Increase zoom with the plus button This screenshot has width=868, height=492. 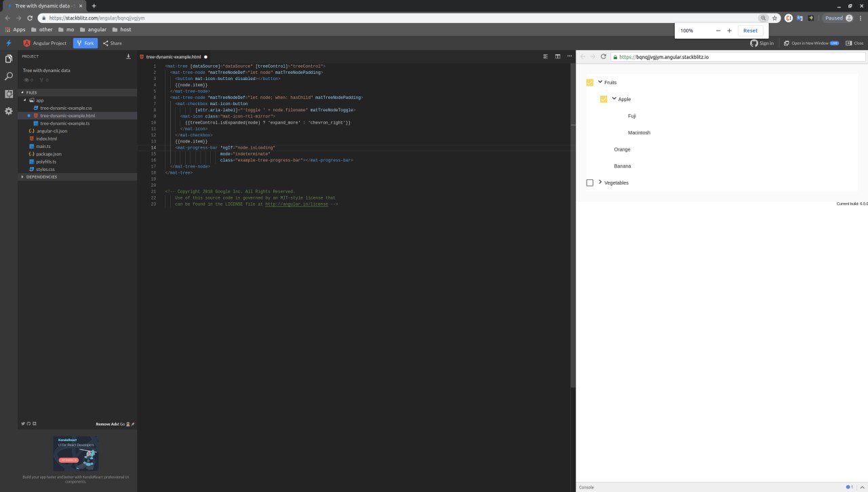[x=729, y=31]
